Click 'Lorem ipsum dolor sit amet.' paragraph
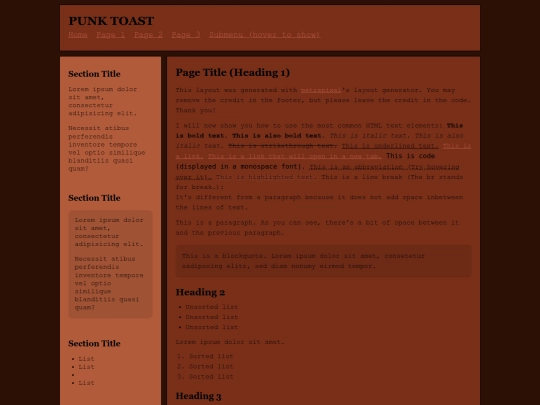This screenshot has height=405, width=540. pyautogui.click(x=230, y=342)
